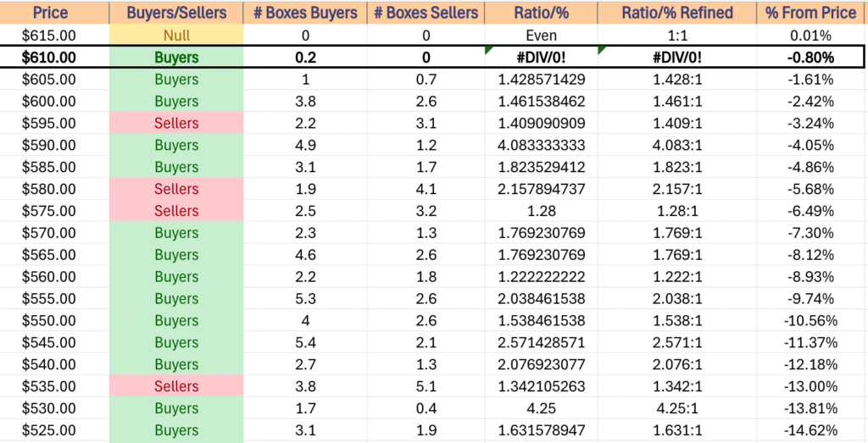Click the 1.461:1 refined ratio cell
868x443 pixels.
tap(677, 102)
